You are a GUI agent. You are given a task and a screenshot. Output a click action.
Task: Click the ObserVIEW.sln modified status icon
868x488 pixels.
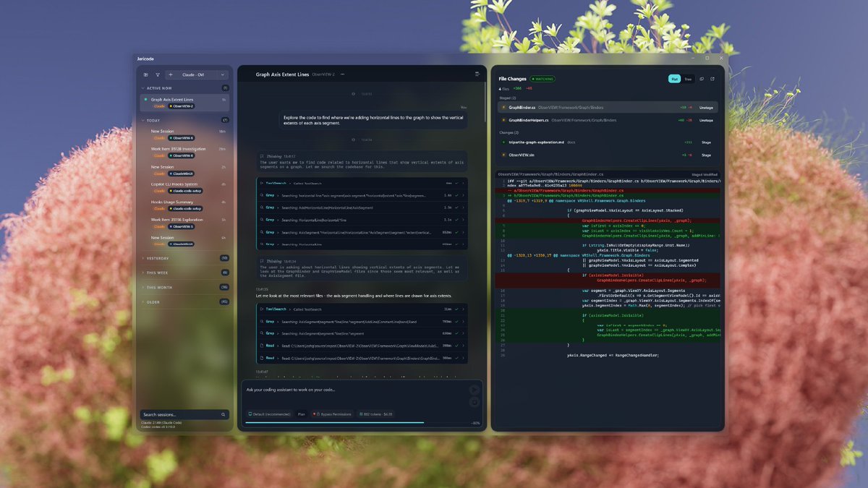(x=504, y=155)
